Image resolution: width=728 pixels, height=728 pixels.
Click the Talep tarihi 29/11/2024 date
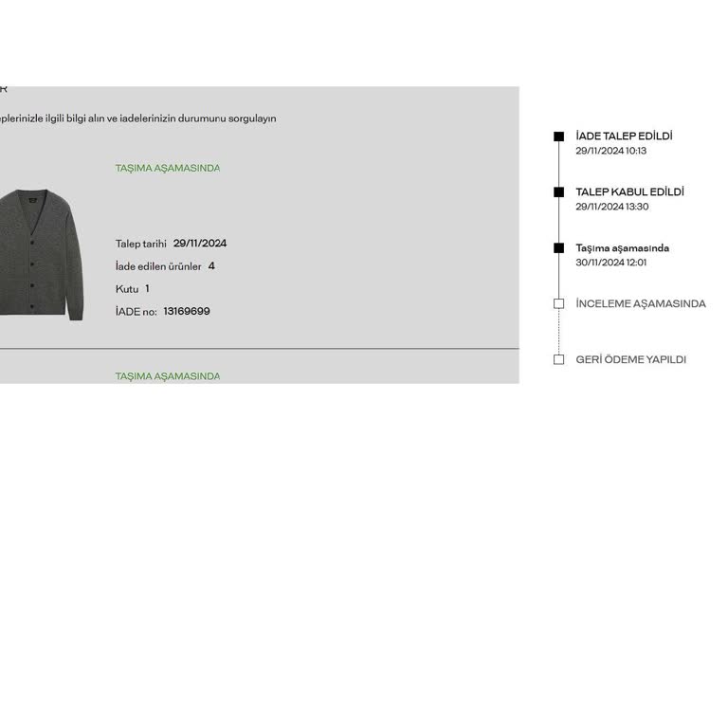click(x=200, y=244)
